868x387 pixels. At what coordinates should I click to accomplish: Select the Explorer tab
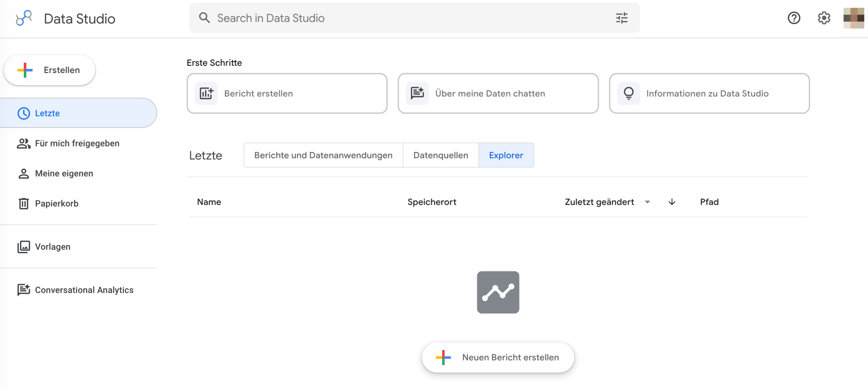click(x=506, y=155)
